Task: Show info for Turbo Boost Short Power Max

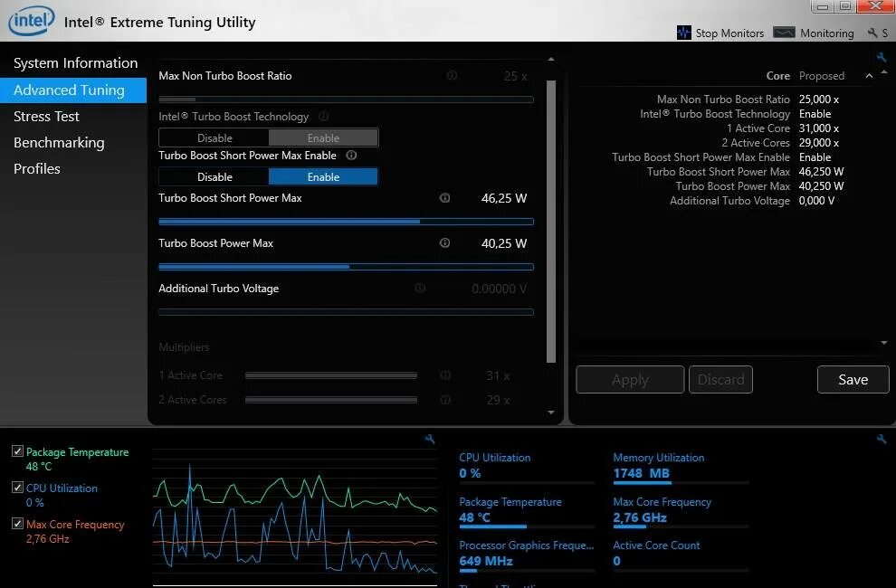Action: [444, 198]
